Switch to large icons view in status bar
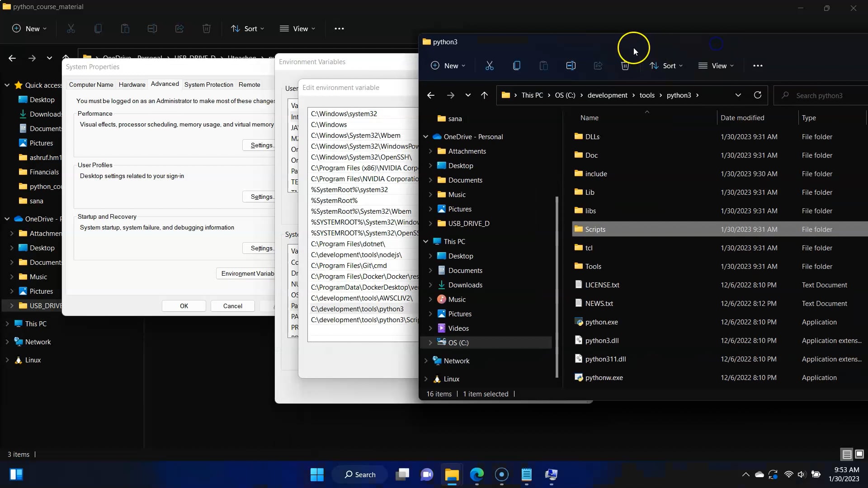 [859, 454]
